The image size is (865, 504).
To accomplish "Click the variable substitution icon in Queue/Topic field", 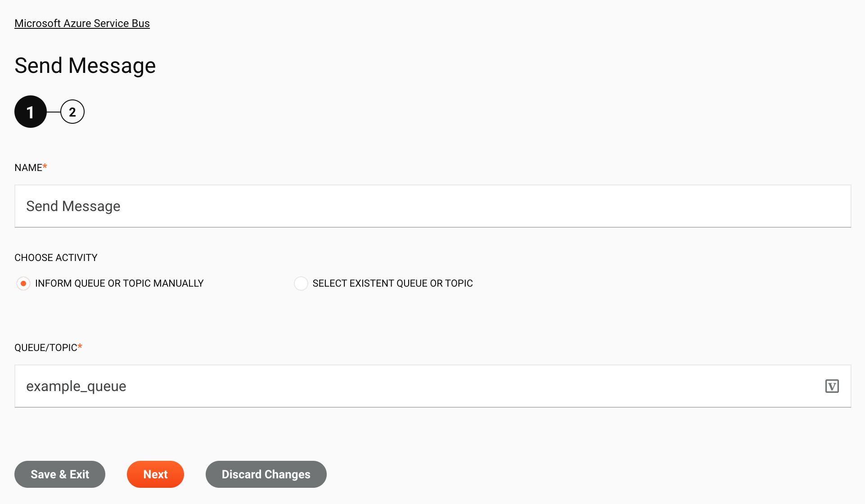I will click(x=832, y=386).
